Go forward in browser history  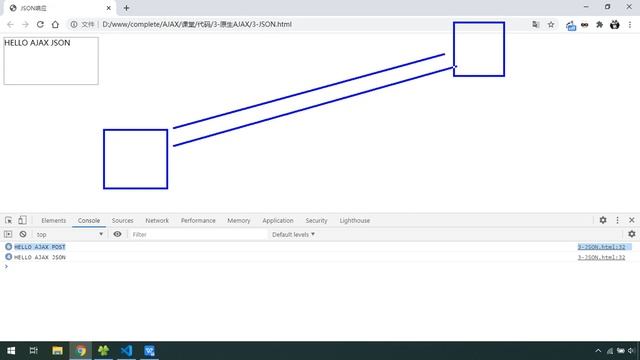[25, 24]
